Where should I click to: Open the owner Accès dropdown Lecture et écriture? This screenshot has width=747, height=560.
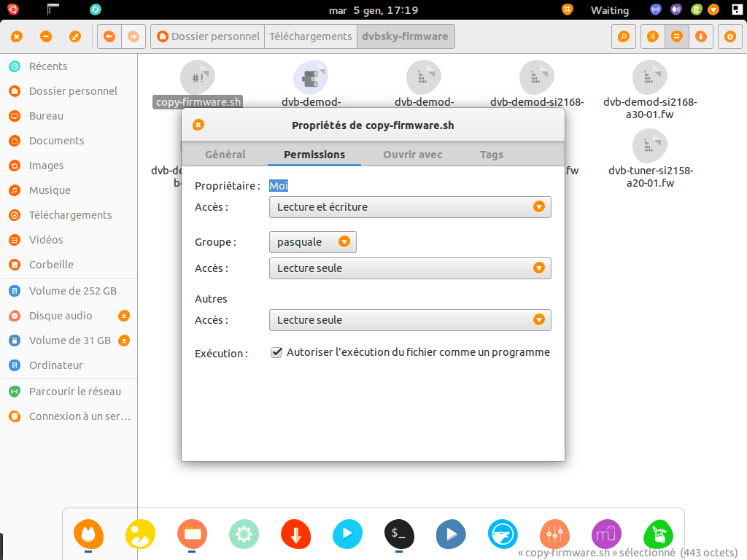click(410, 207)
